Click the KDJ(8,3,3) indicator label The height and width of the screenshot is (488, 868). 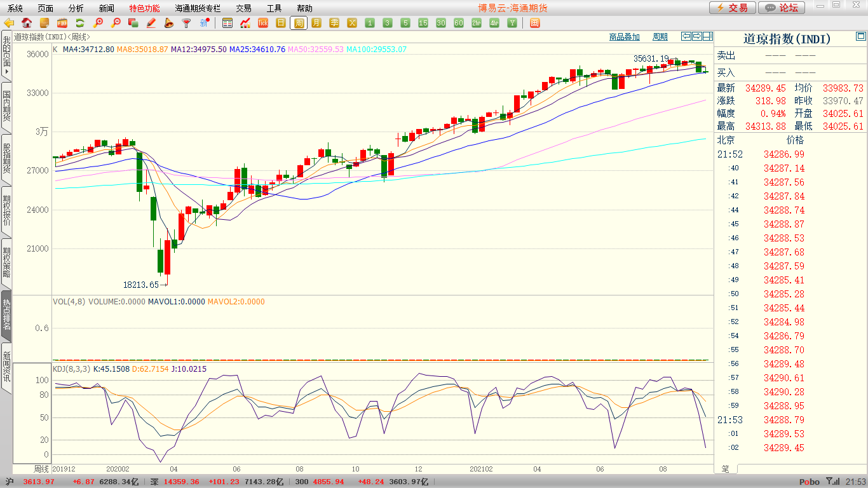(x=71, y=369)
